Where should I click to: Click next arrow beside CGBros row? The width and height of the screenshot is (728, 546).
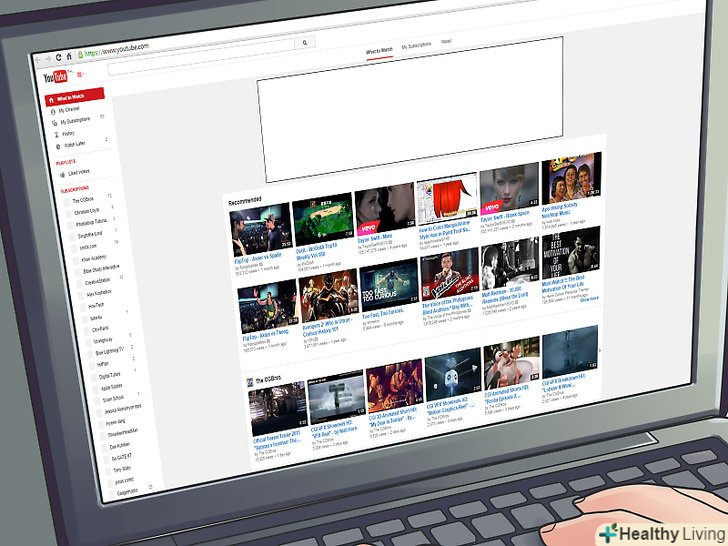pyautogui.click(x=600, y=351)
